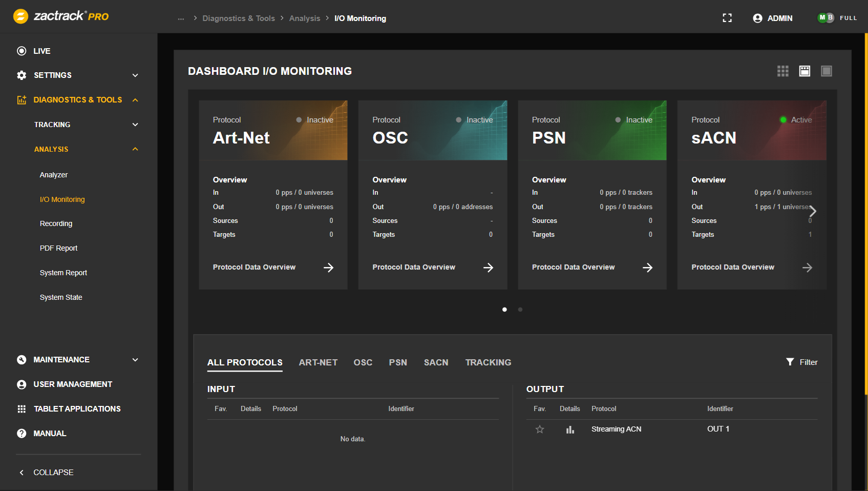Select the ALL PROTOCOLS tab
The height and width of the screenshot is (491, 868).
245,362
